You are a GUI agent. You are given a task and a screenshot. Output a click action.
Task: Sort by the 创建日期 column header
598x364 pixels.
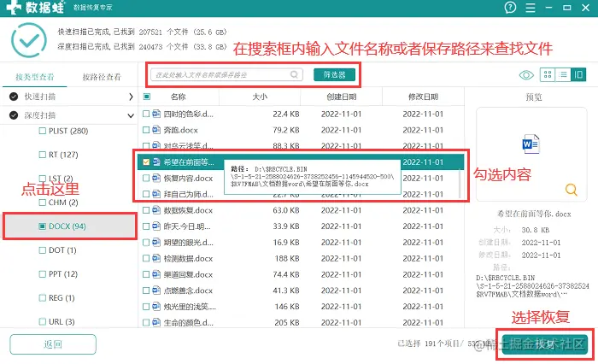pos(342,97)
